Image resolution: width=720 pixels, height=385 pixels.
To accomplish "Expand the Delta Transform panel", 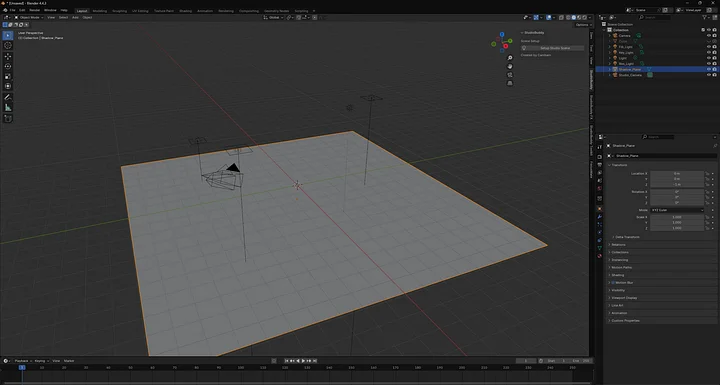I will click(x=627, y=237).
